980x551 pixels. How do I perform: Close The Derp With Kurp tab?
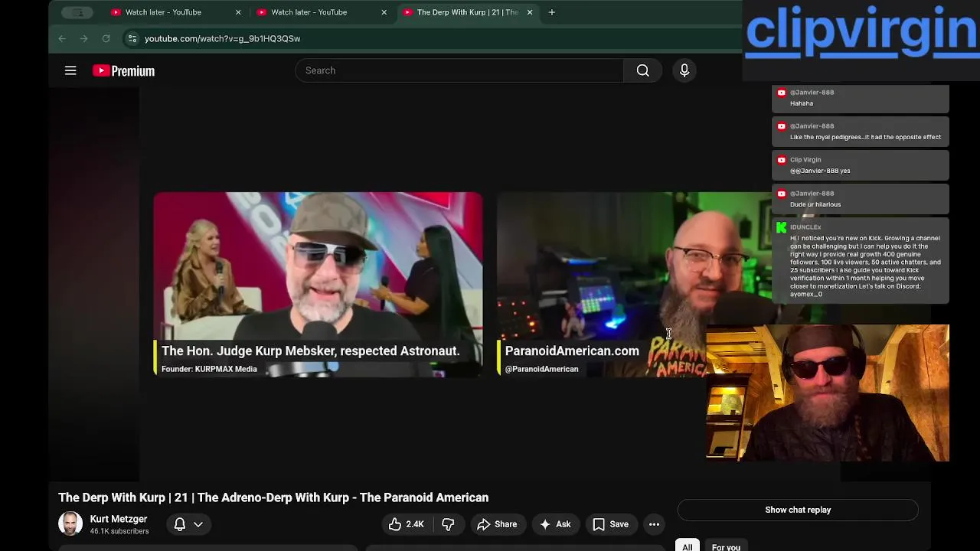(x=530, y=12)
